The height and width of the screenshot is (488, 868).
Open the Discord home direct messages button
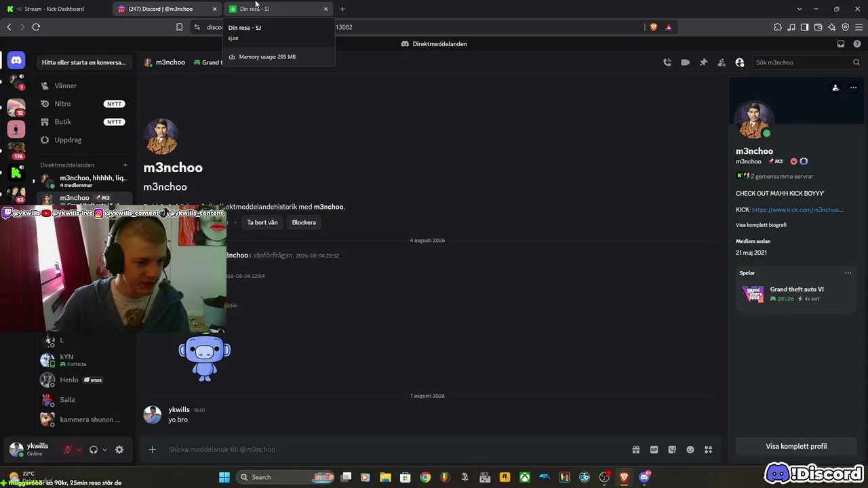[x=16, y=60]
